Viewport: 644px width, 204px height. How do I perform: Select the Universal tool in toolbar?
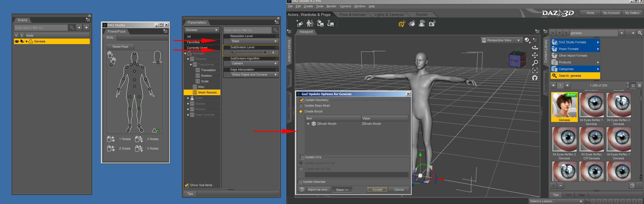coord(402,24)
